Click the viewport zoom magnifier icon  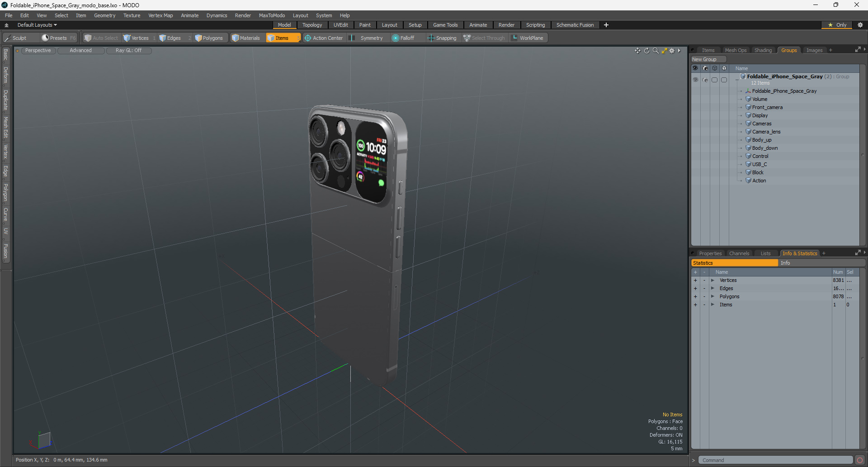pyautogui.click(x=656, y=51)
